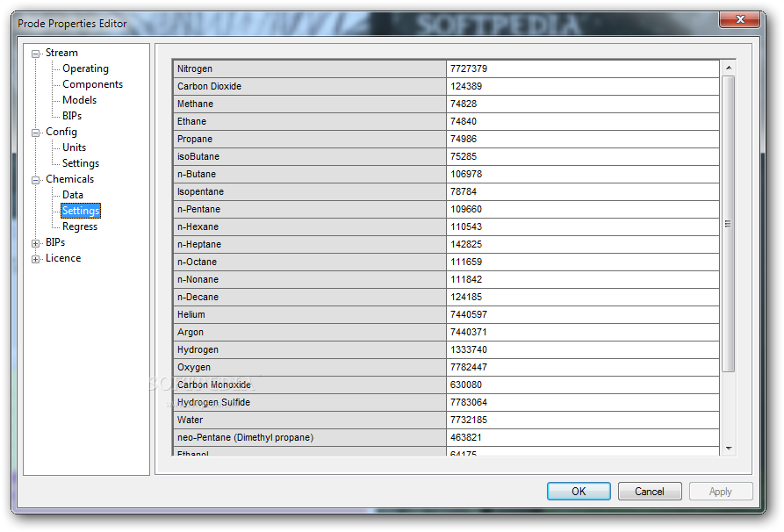784x532 pixels.
Task: Edit Hydrogen Sulfide value 7783064
Action: click(x=582, y=402)
